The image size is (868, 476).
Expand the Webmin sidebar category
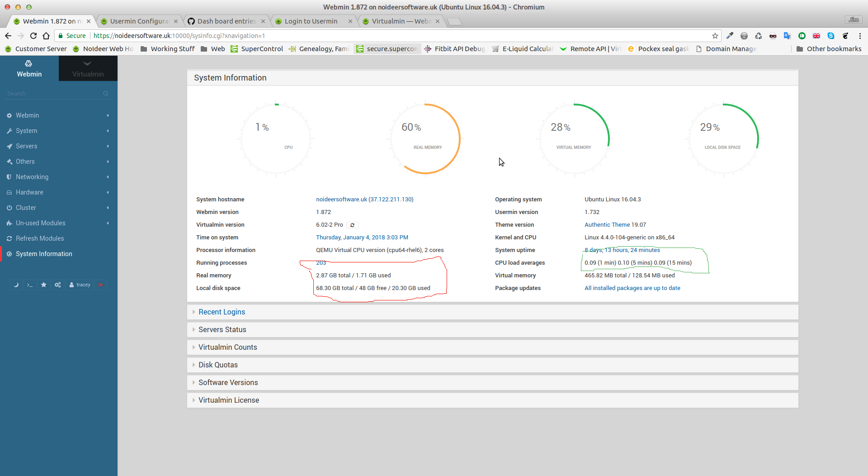click(x=59, y=115)
